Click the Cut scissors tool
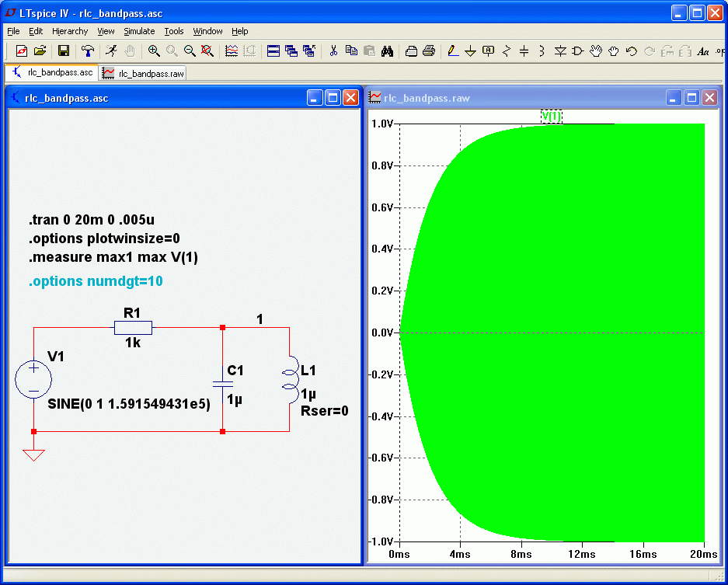 tap(333, 50)
